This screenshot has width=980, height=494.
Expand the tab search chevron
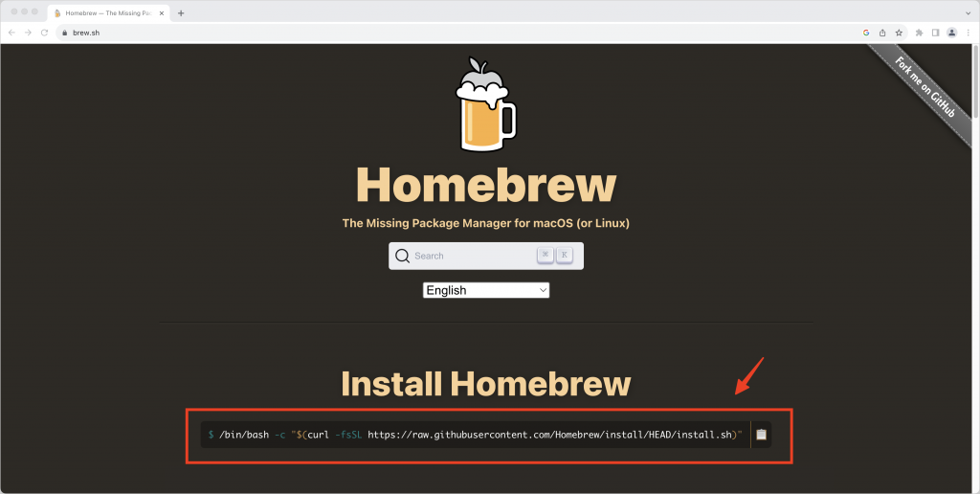969,13
